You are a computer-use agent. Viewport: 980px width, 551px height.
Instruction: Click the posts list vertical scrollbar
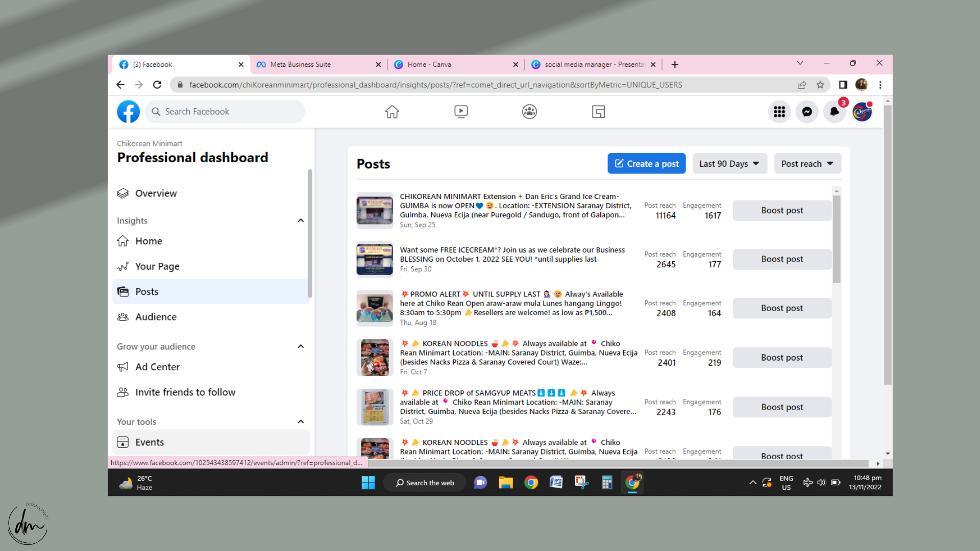point(836,240)
